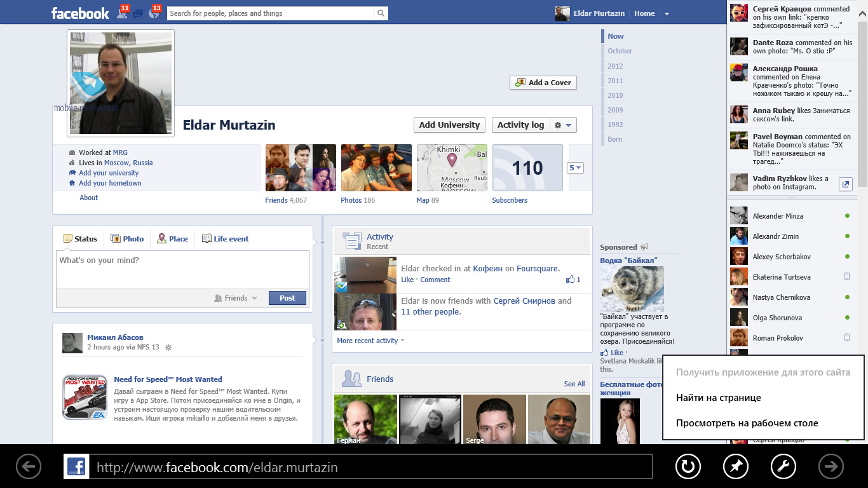Go to Home link in header

(x=644, y=13)
